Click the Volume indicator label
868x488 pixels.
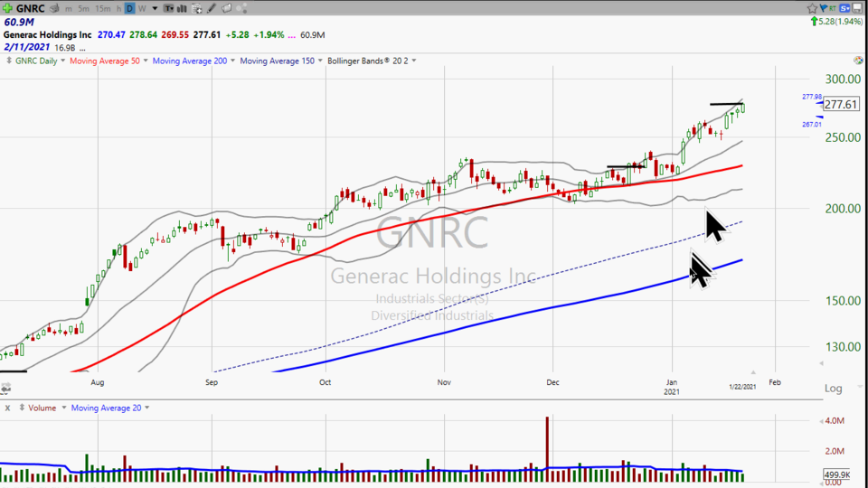[42, 408]
